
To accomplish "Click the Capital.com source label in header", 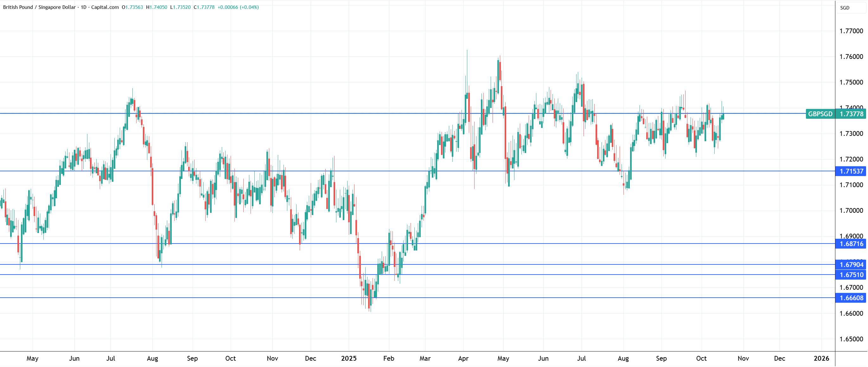I will click(105, 7).
